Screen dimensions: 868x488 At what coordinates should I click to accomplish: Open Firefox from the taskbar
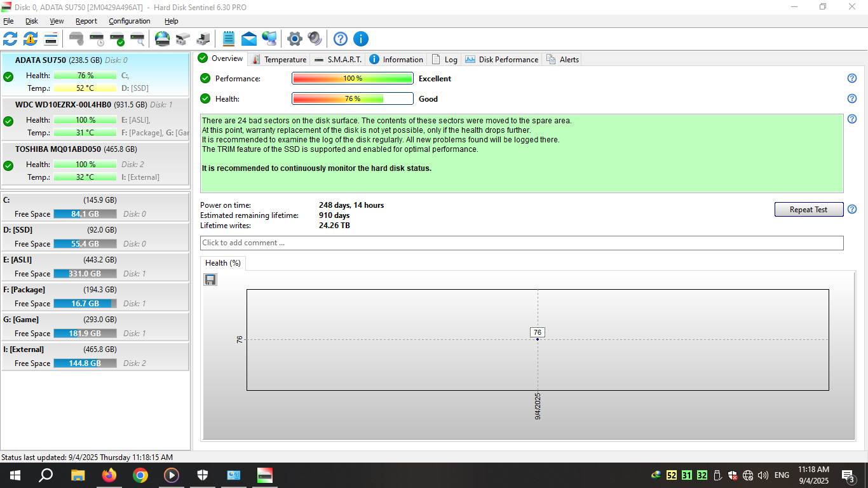pyautogui.click(x=109, y=475)
